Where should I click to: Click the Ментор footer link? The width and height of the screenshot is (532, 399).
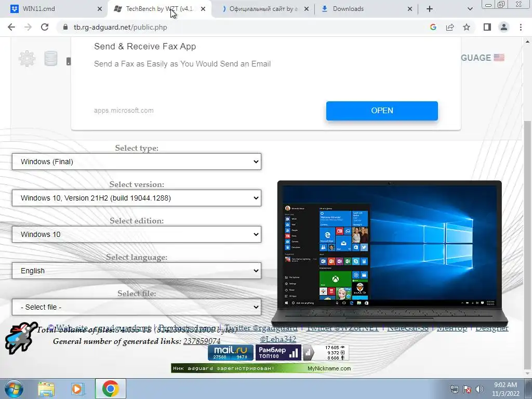pos(451,328)
